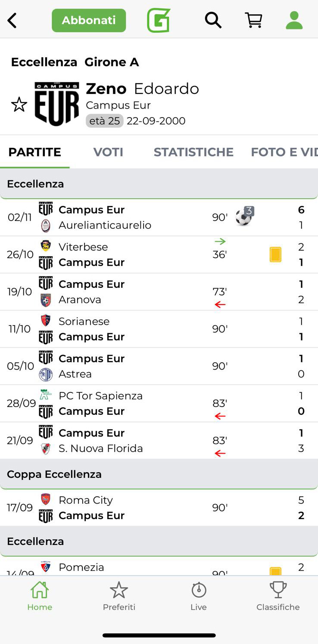Screen dimensions: 318x644
Task: Tap the back arrow icon
Action: point(12,20)
